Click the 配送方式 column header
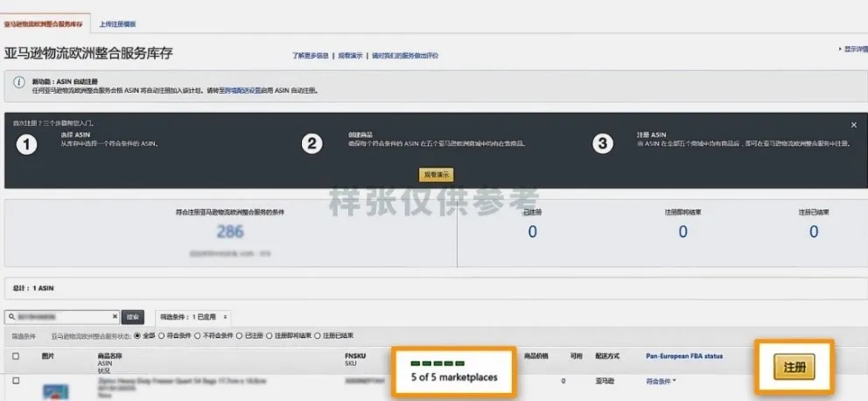Viewport: 868px width, 401px height. click(608, 356)
